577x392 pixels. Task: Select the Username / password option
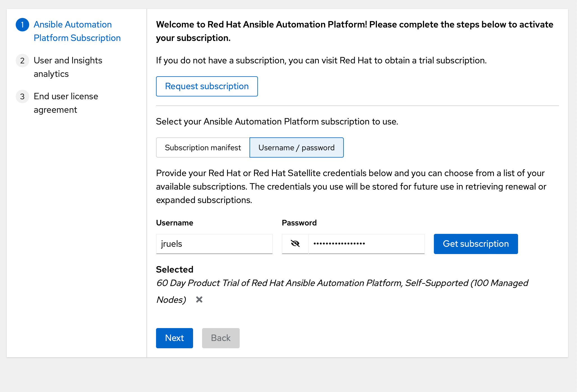click(297, 147)
